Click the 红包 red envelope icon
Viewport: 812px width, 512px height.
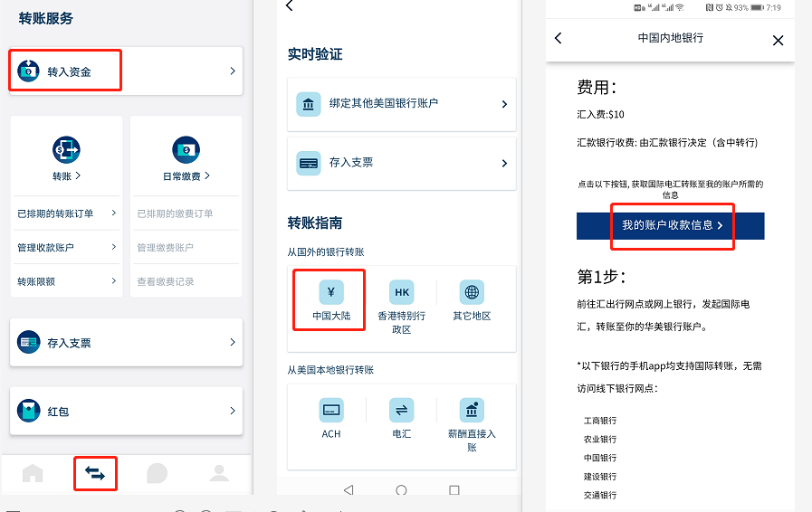point(28,411)
